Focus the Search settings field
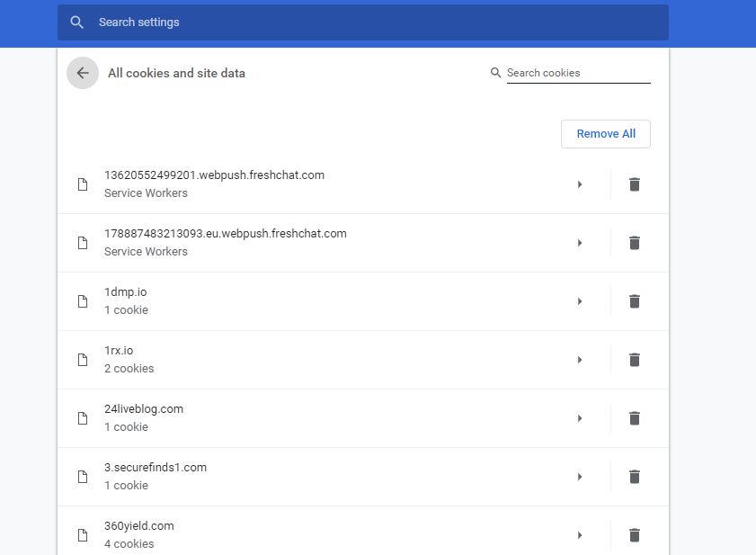Viewport: 756px width, 555px height. [x=362, y=22]
